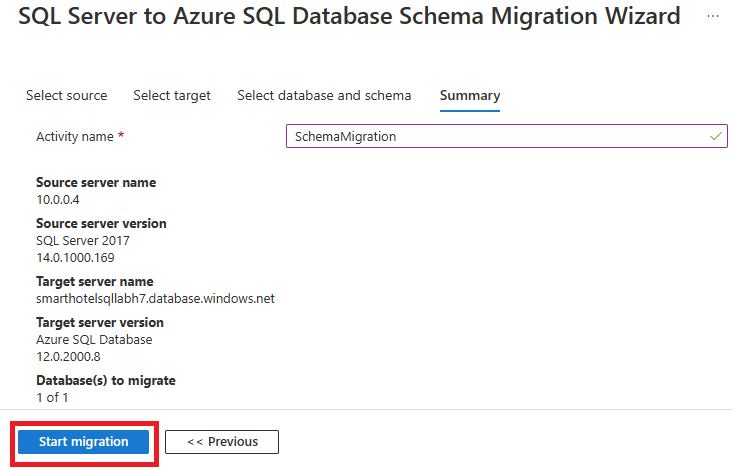The height and width of the screenshot is (470, 732).
Task: Click the build number 14.0.1000.169
Action: tap(75, 258)
